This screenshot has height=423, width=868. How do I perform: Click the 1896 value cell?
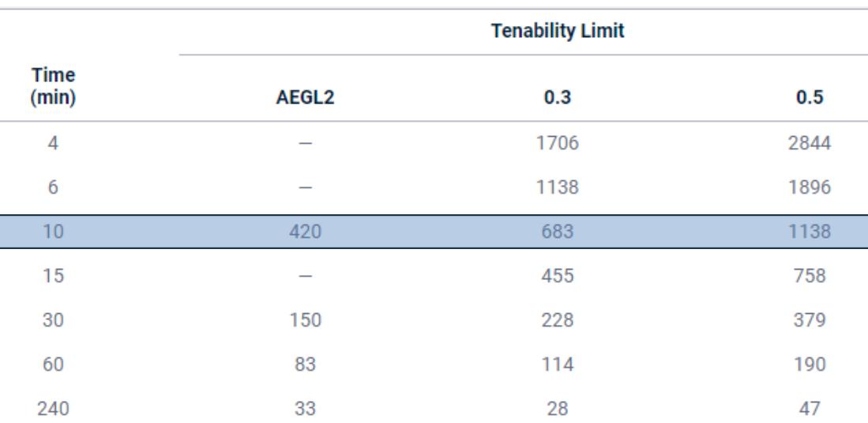pos(810,187)
